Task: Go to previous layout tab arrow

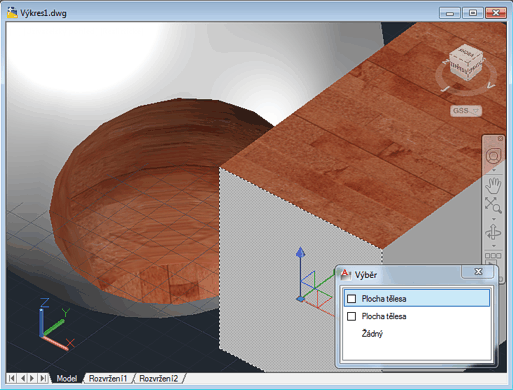Action: coord(22,378)
